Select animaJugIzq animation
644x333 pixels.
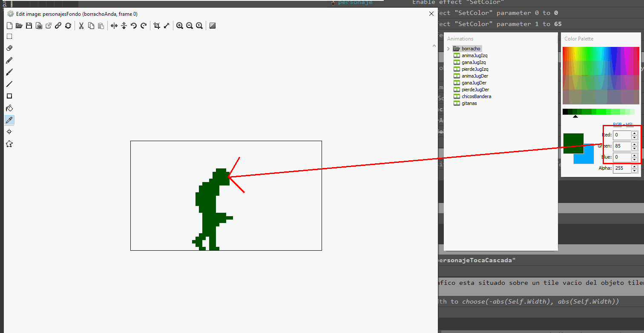coord(471,55)
